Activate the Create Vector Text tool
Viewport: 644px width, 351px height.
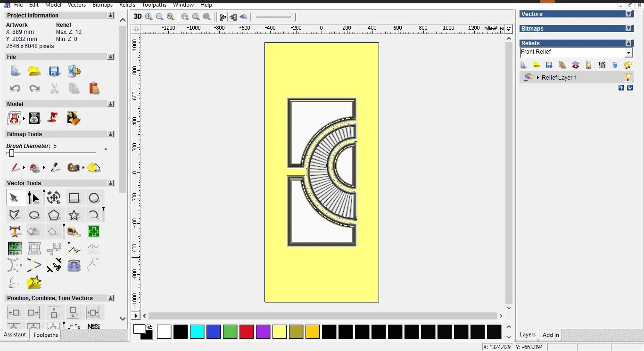15,232
